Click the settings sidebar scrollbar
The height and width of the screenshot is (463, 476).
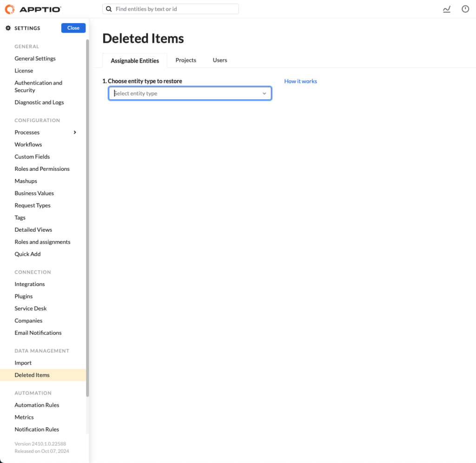[x=87, y=218]
